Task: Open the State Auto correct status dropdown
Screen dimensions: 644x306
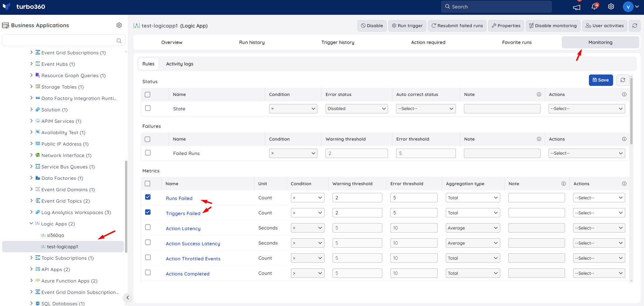Action: tap(426, 109)
